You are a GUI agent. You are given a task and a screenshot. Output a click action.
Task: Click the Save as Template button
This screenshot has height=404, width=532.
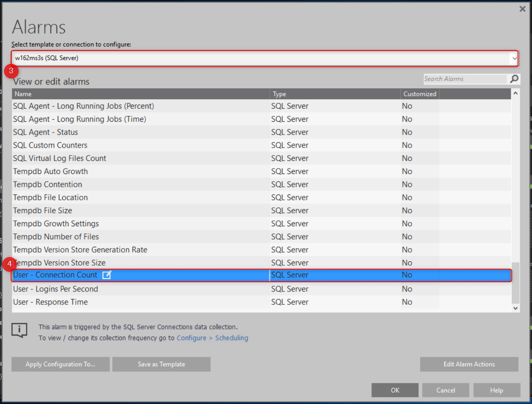161,364
